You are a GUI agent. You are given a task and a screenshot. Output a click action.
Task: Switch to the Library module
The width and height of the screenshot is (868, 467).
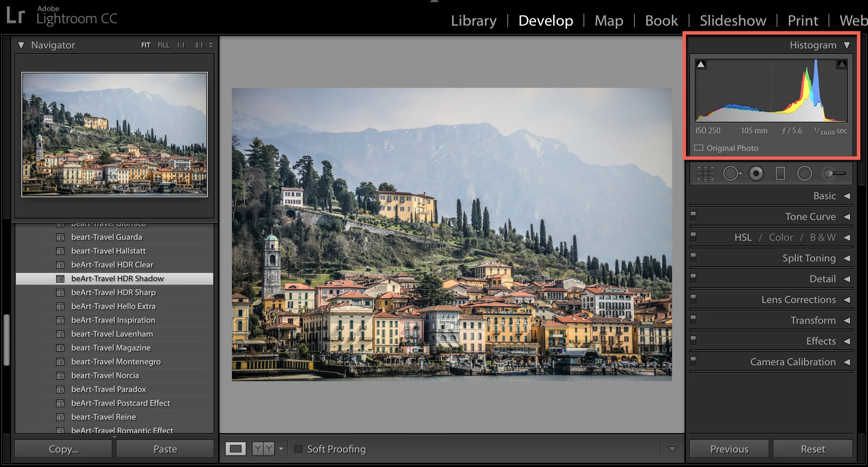[474, 21]
